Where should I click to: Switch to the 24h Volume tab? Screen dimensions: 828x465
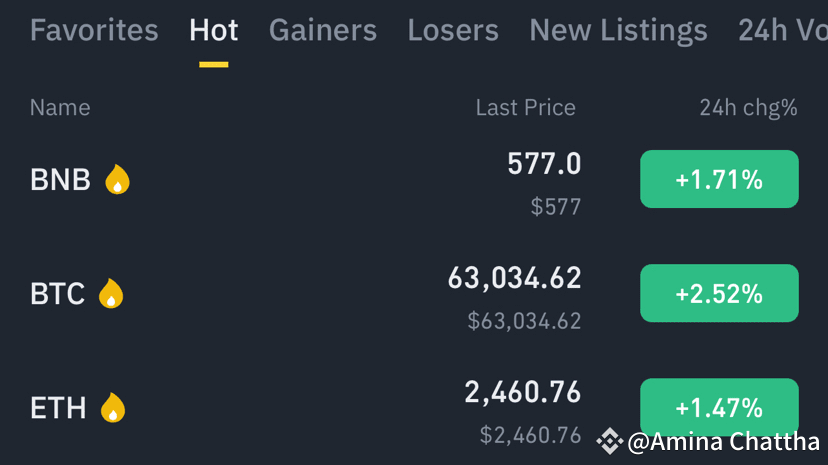click(782, 31)
